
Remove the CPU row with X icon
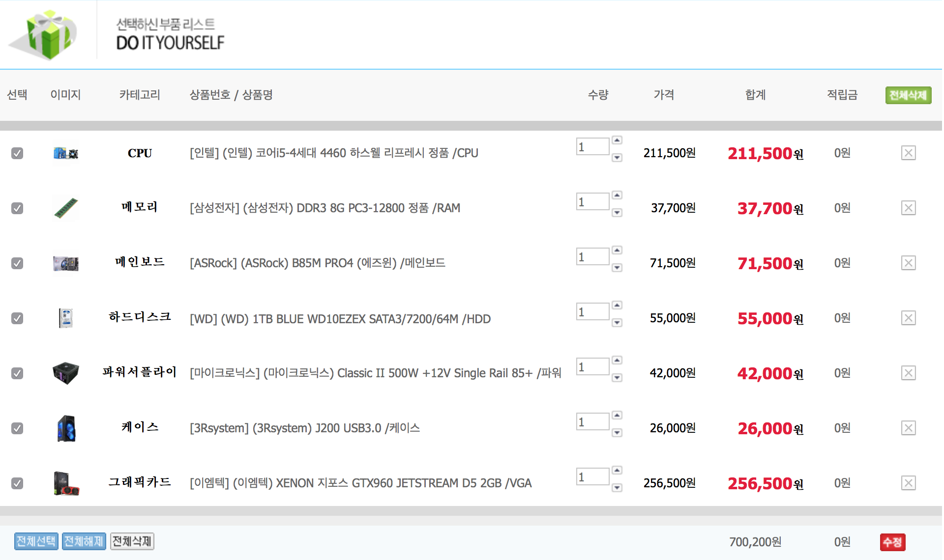908,153
